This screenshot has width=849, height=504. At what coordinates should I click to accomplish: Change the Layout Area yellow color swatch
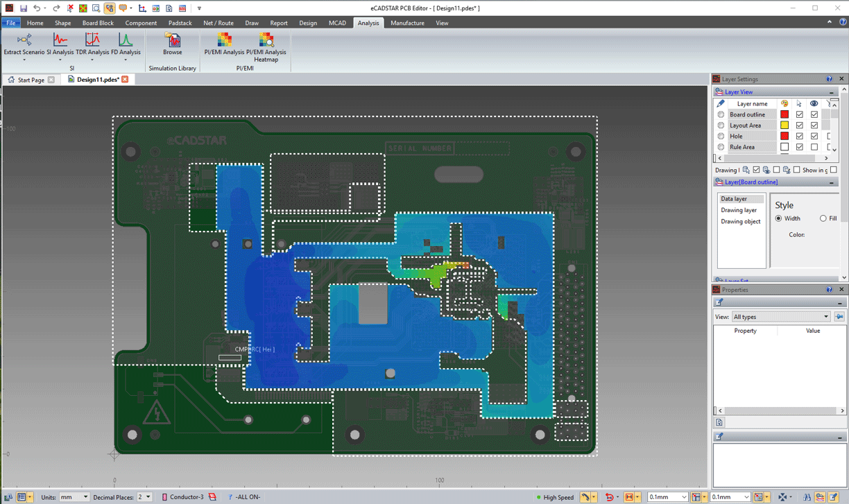pos(784,125)
